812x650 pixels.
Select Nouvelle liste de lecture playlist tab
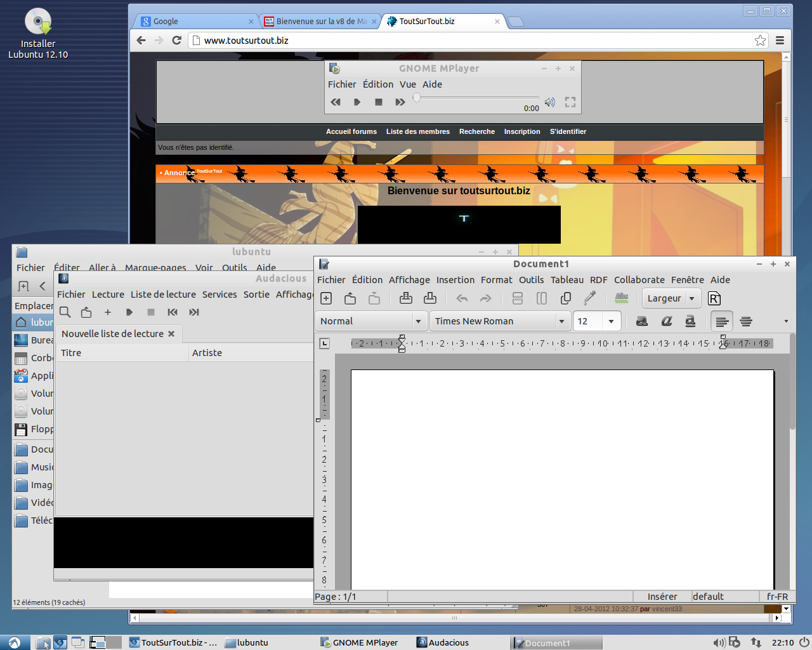pyautogui.click(x=118, y=334)
